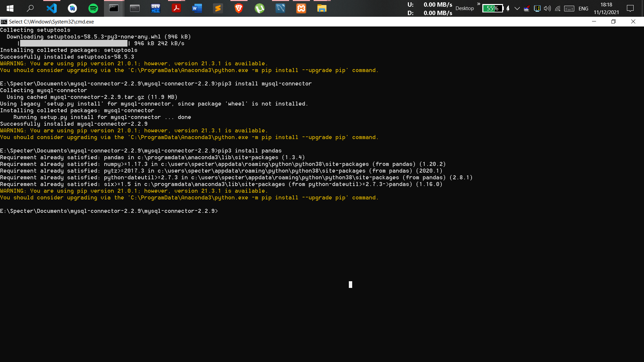Check the battery level indicator showing 55%
This screenshot has height=362, width=644.
(492, 8)
